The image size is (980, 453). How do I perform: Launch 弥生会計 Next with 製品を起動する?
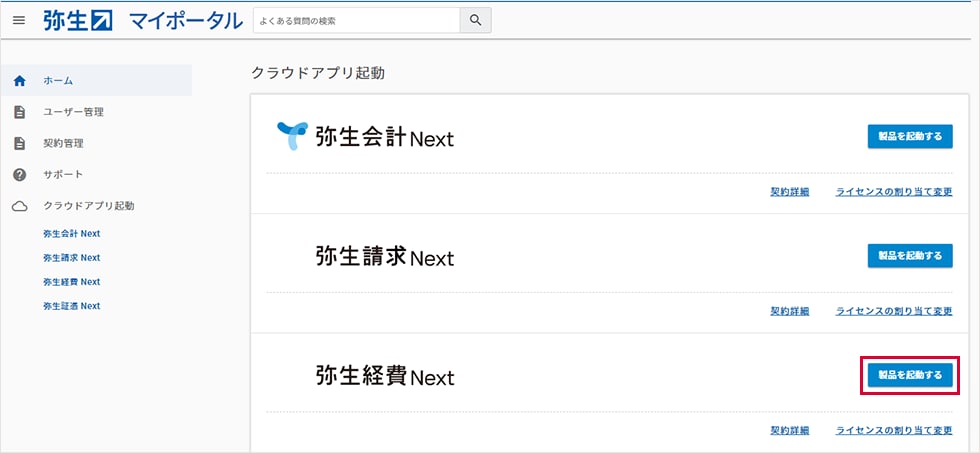909,137
